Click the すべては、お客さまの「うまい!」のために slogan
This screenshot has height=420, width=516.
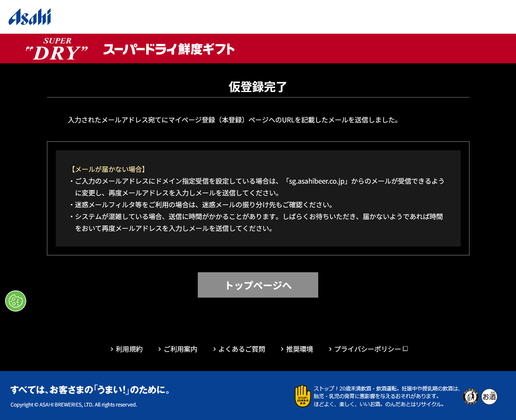coord(91,390)
